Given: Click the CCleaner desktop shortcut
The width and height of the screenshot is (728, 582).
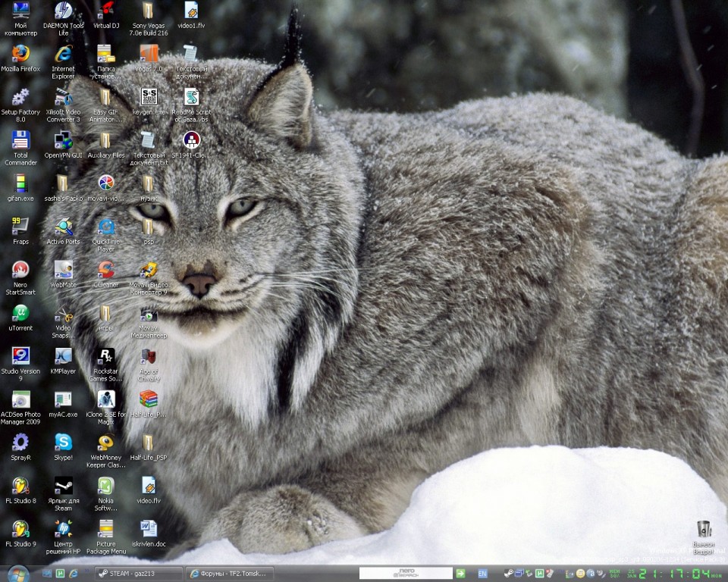Looking at the screenshot, I should point(106,271).
